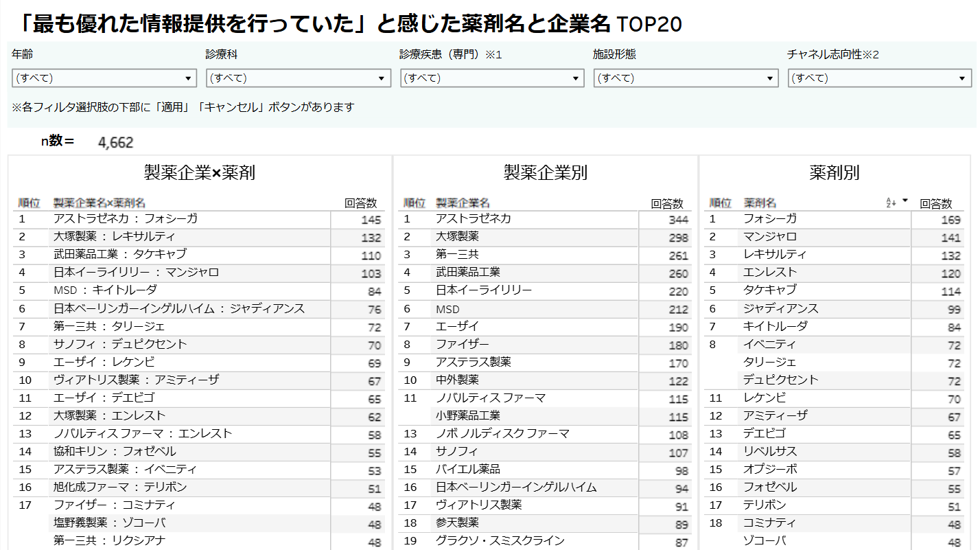Click タケキャブ in 薬剤別 table

(771, 290)
